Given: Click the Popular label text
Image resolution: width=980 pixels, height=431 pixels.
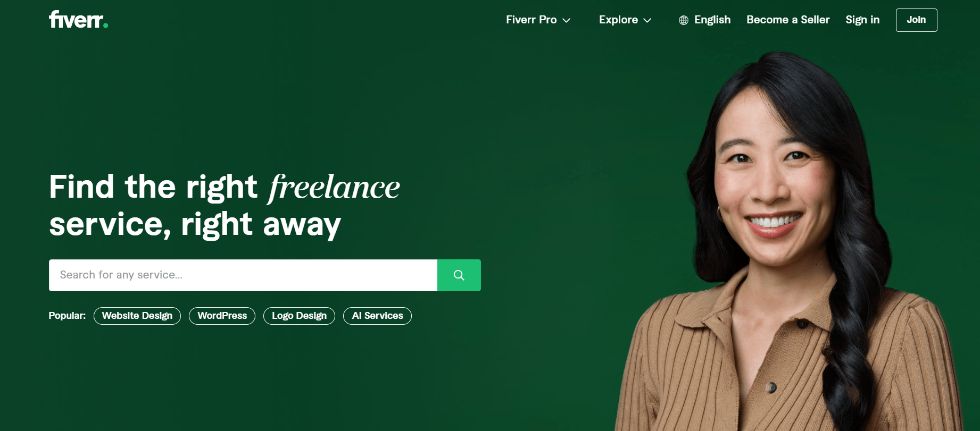Looking at the screenshot, I should pyautogui.click(x=67, y=316).
